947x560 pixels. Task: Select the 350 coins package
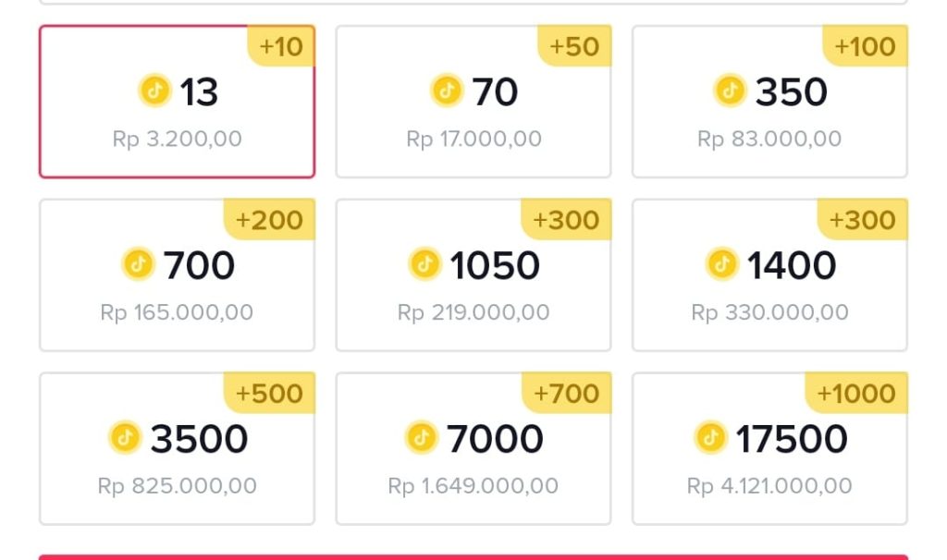[770, 102]
